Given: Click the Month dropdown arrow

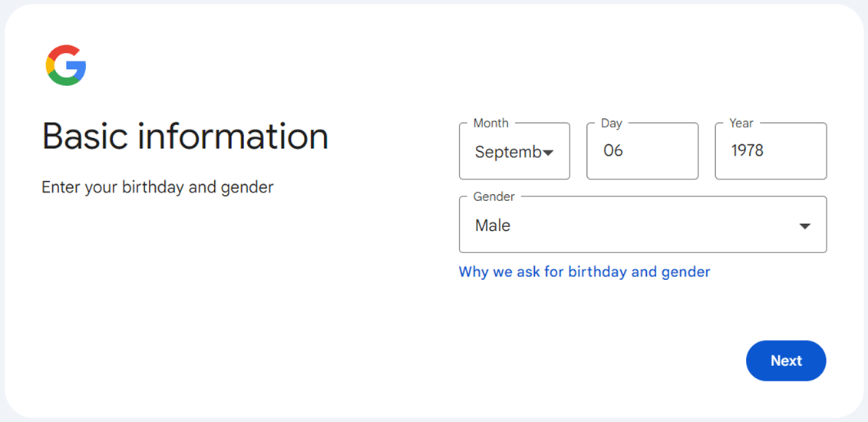Looking at the screenshot, I should [x=548, y=153].
